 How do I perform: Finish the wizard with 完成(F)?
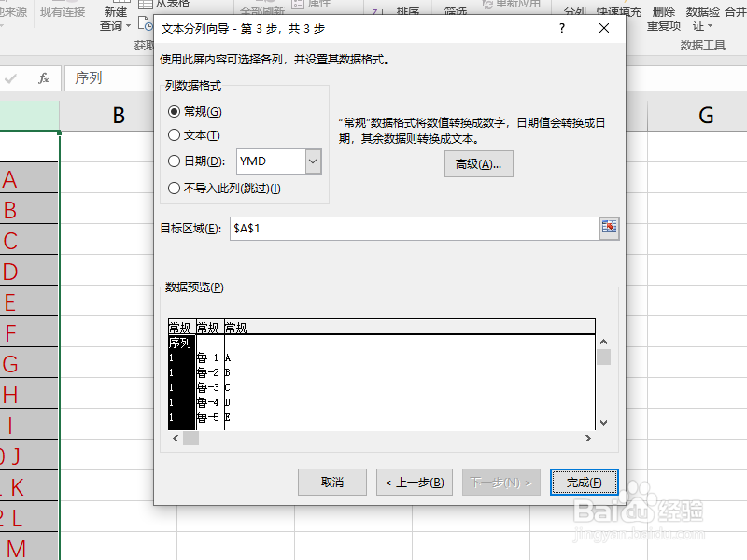point(585,483)
